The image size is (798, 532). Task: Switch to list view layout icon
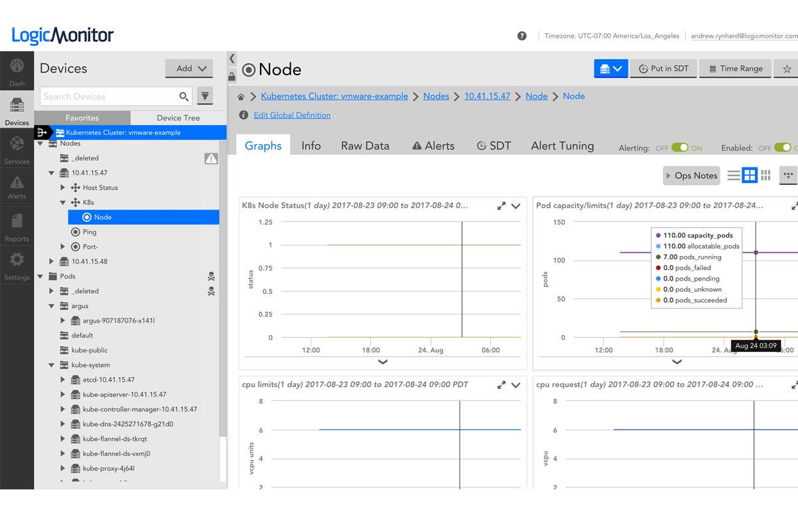tap(733, 176)
